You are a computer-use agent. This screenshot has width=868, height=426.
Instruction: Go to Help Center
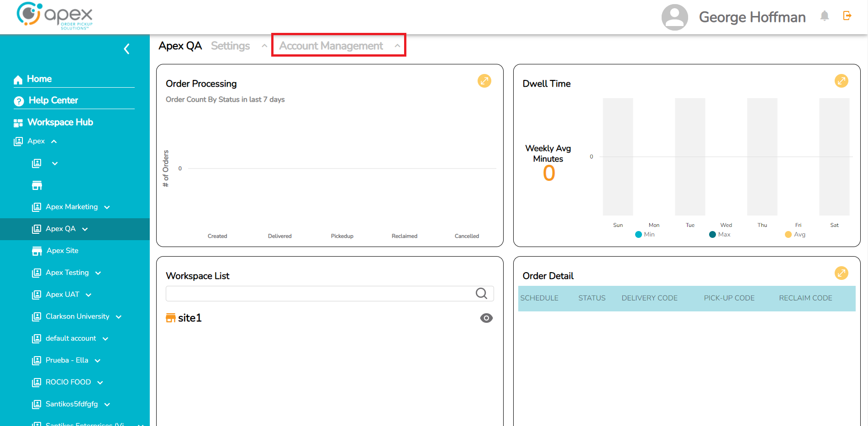pos(53,100)
